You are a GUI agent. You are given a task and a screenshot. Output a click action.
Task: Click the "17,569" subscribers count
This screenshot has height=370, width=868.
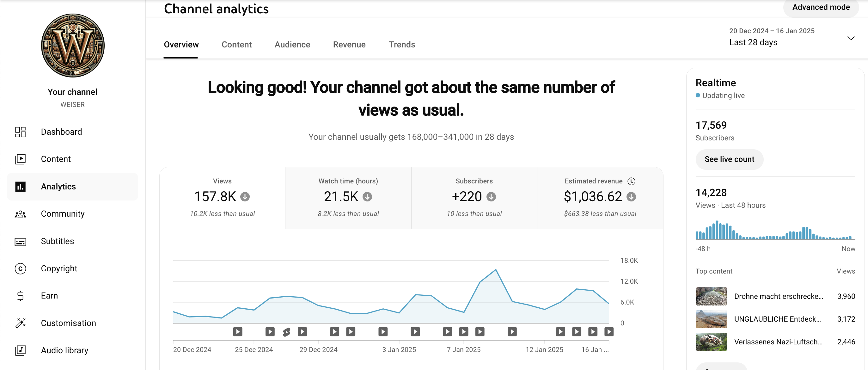[711, 125]
